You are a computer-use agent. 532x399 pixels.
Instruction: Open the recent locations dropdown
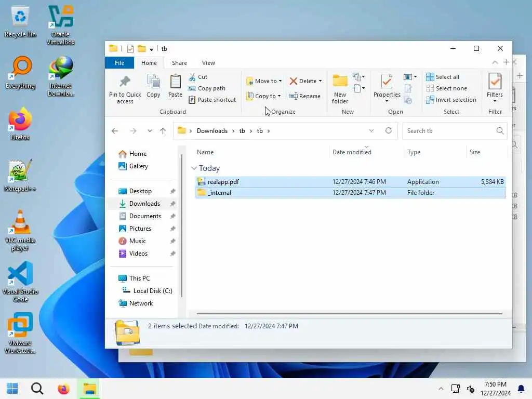click(150, 131)
